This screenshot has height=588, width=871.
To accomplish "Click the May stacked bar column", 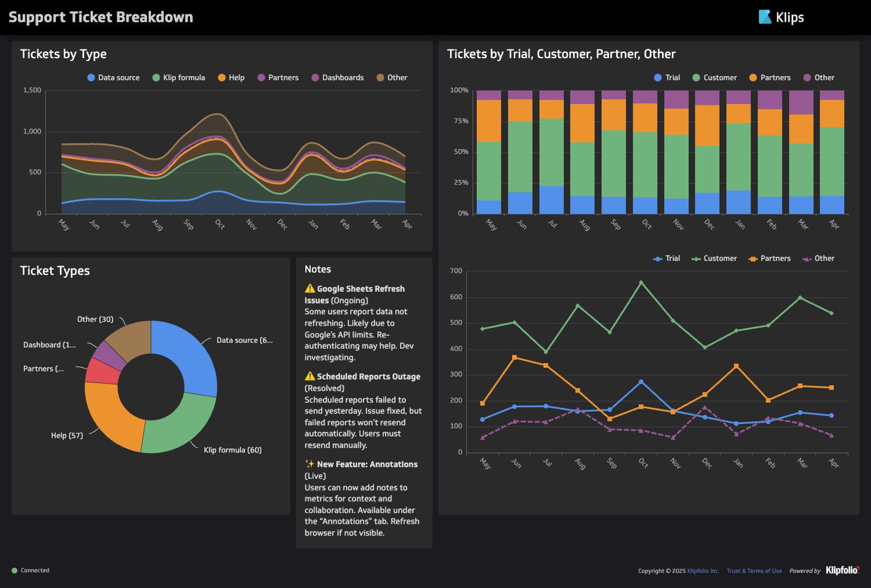I will (488, 152).
